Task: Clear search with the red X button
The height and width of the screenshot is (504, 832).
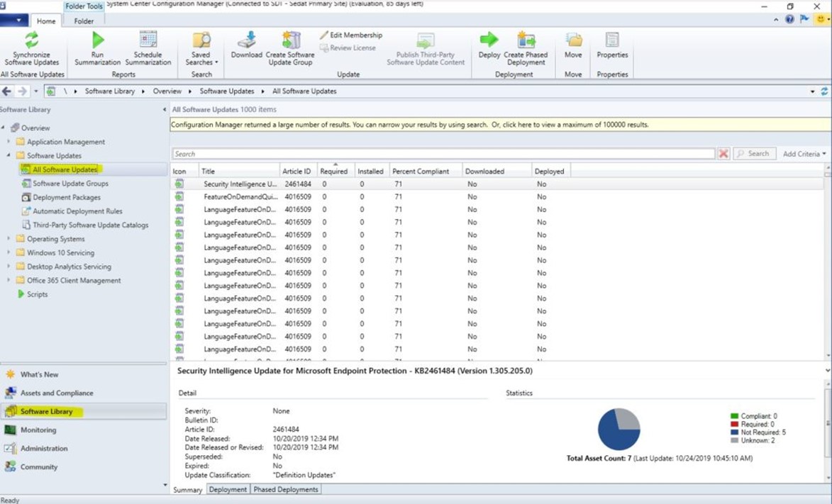Action: coord(723,154)
